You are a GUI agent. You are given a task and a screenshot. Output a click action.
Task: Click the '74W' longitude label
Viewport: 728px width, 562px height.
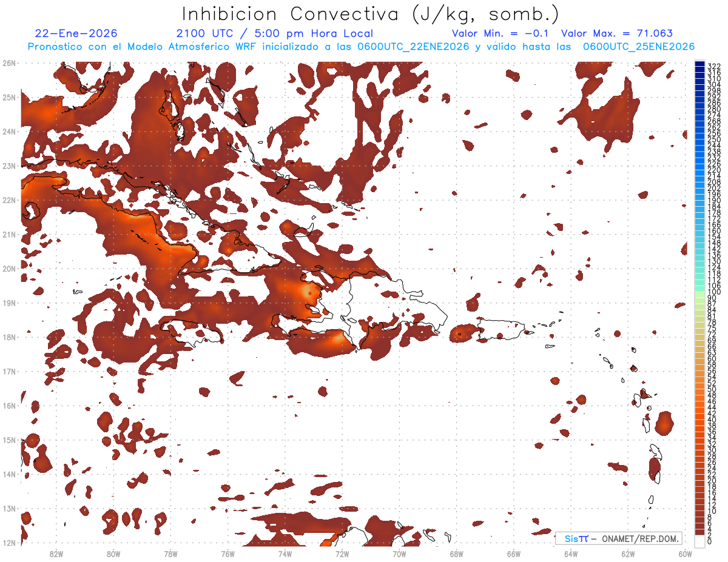pyautogui.click(x=285, y=554)
